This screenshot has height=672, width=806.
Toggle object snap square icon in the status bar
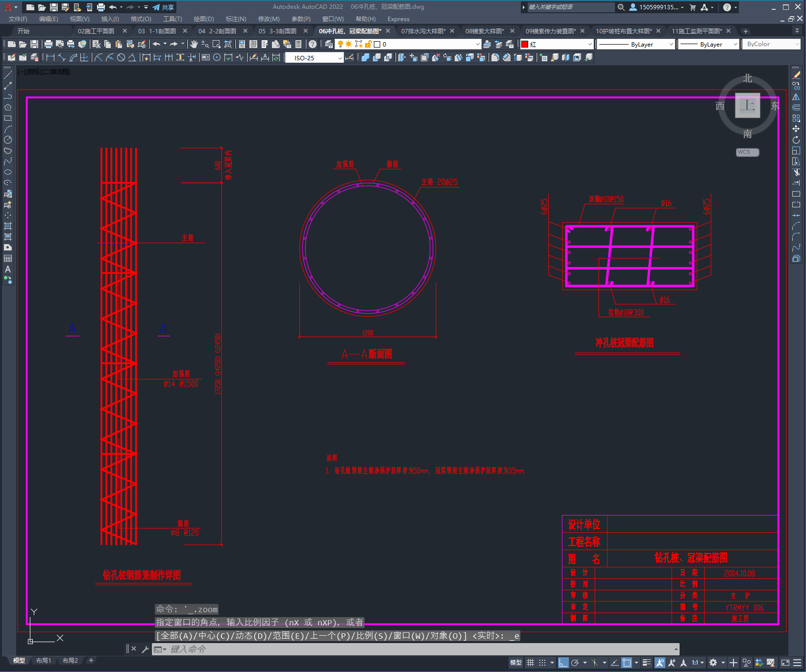[x=627, y=663]
